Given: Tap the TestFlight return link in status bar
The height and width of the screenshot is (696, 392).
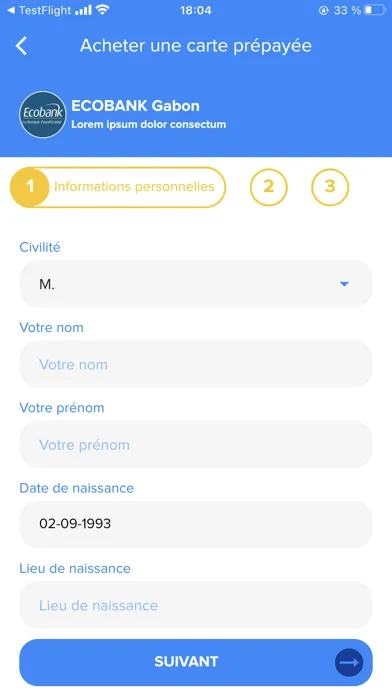Looking at the screenshot, I should click(39, 10).
